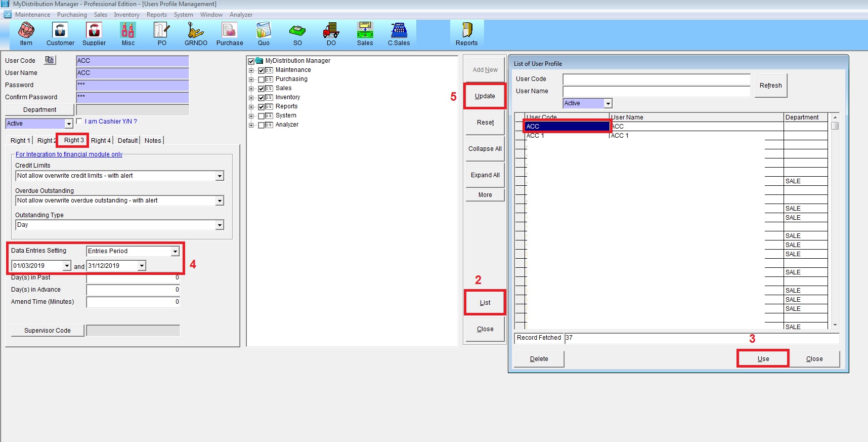Image resolution: width=868 pixels, height=442 pixels.
Task: Select the GRNDO forklift icon
Action: pos(196,31)
